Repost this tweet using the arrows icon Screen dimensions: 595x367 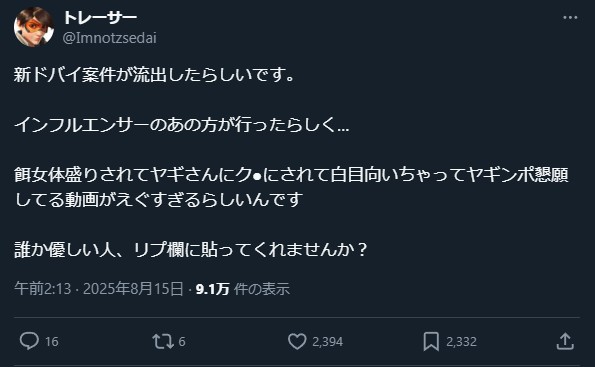pos(163,341)
